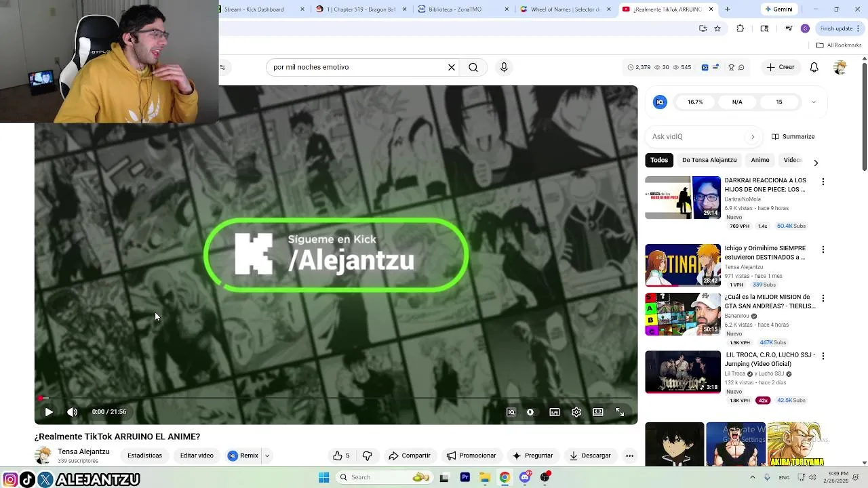Screen dimensions: 868x488
Task: Play the video with the play button
Action: coord(49,412)
